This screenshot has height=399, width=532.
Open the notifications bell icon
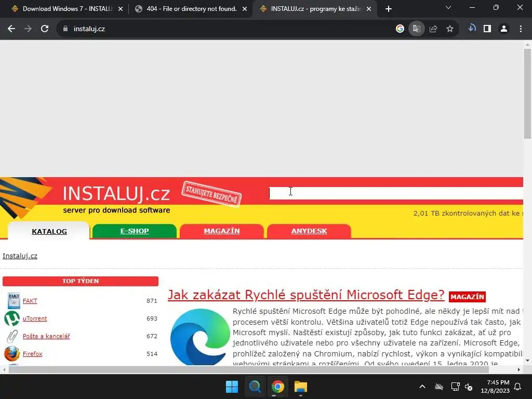pyautogui.click(x=518, y=387)
